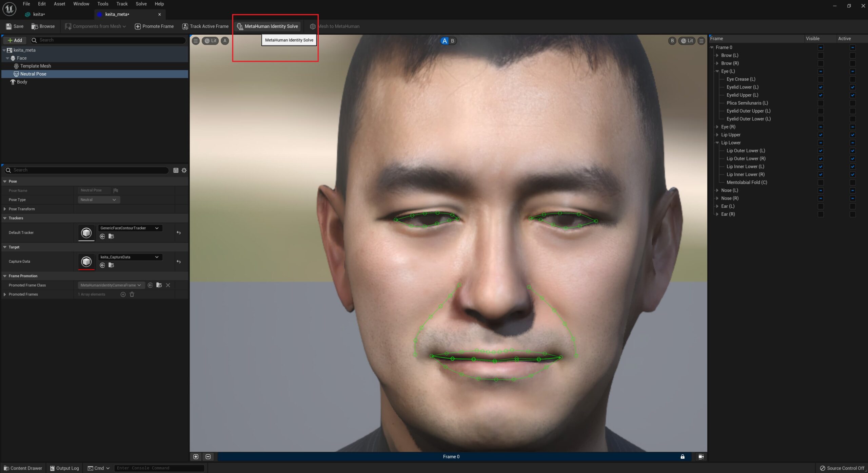Click Source Control Off status
This screenshot has height=473, width=868.
click(x=842, y=468)
